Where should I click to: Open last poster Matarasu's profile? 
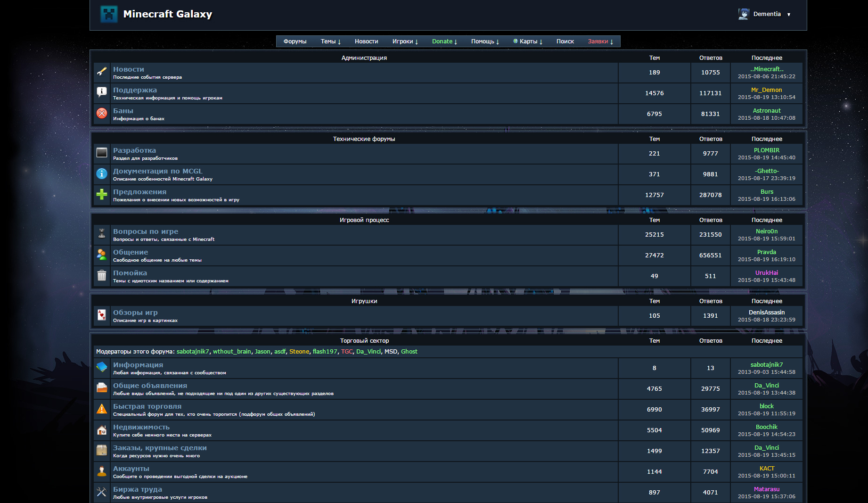pyautogui.click(x=766, y=489)
